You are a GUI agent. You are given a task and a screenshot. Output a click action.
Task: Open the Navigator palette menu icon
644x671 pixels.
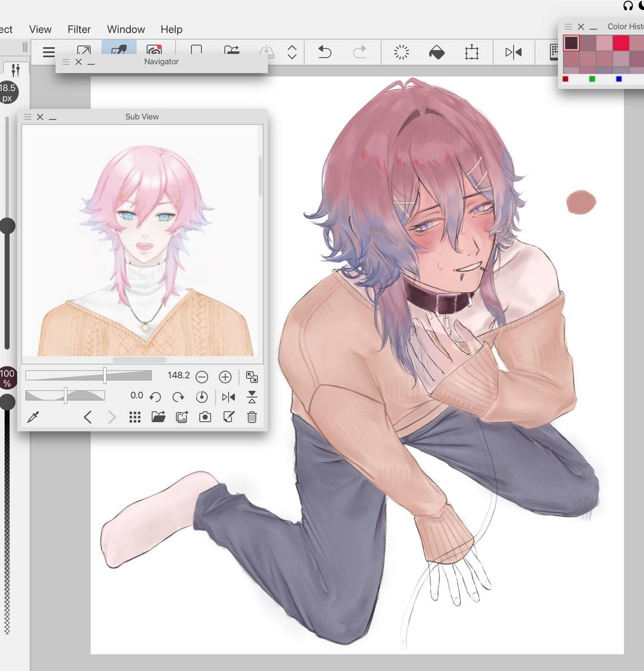(65, 62)
